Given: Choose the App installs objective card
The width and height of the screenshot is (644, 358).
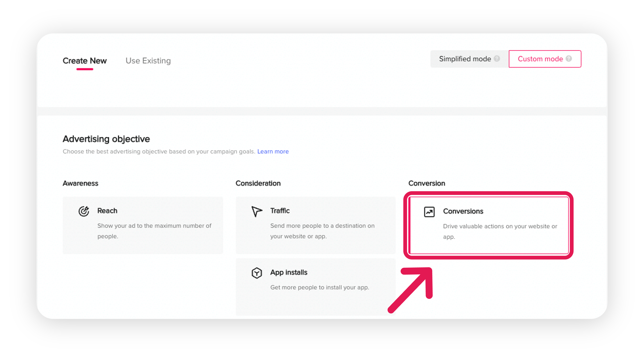Looking at the screenshot, I should coord(315,287).
